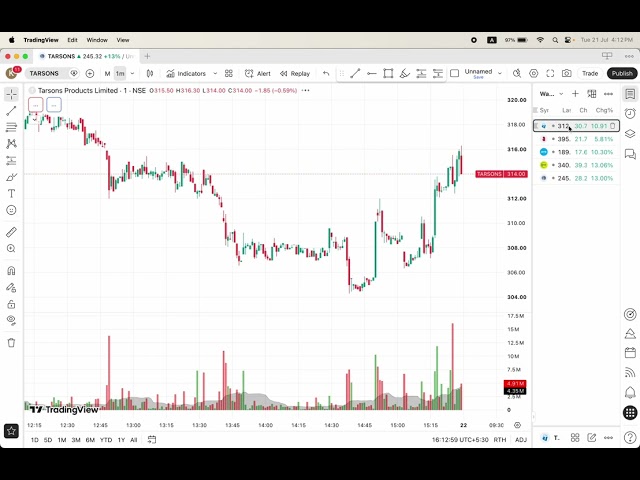
Task: Open the forecasting and measurement tools
Action: [11, 160]
